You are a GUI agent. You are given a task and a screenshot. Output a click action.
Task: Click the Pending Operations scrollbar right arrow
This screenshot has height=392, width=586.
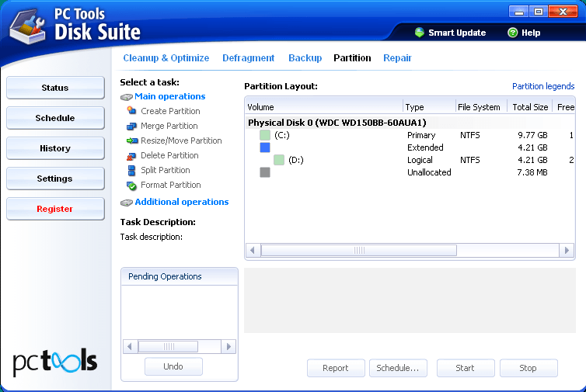click(228, 347)
